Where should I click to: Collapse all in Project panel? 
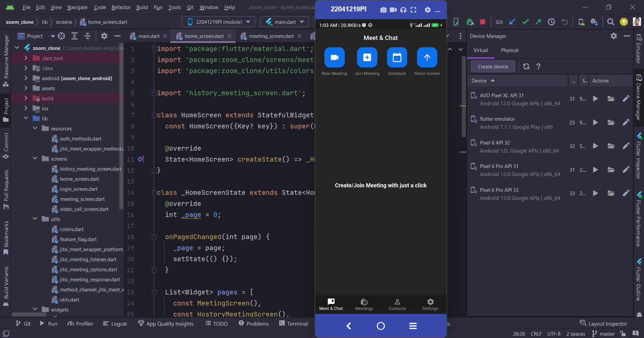[x=88, y=36]
